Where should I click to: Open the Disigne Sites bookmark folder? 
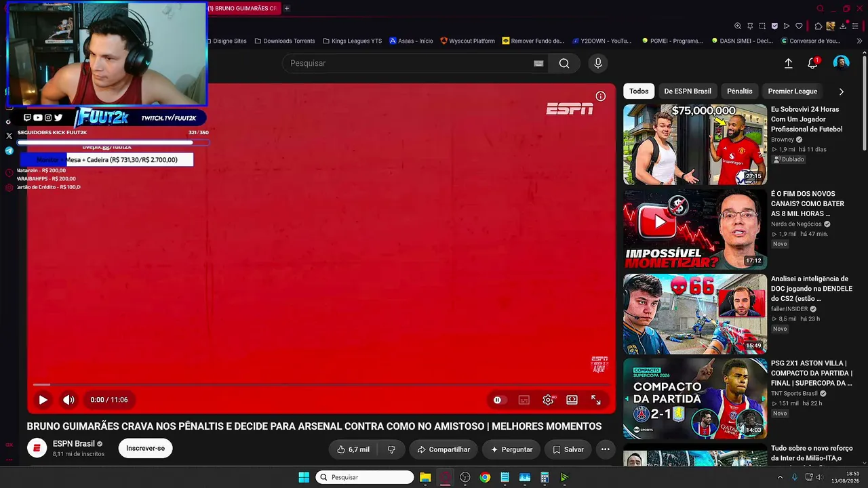(226, 41)
